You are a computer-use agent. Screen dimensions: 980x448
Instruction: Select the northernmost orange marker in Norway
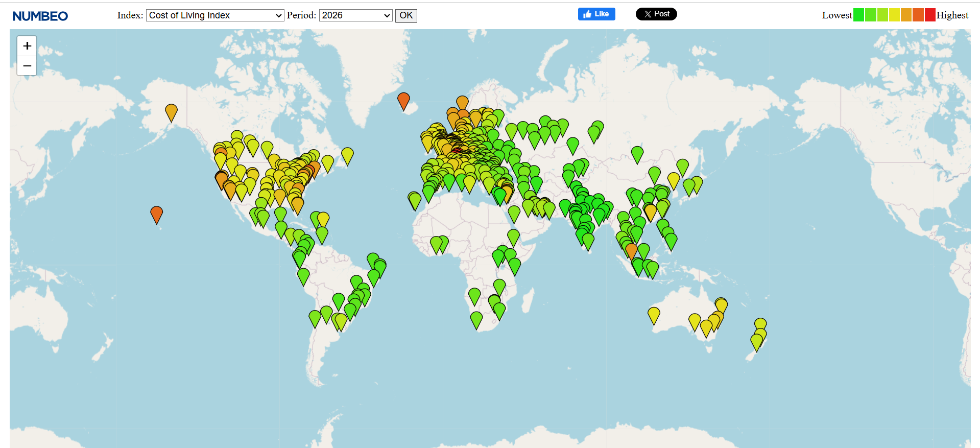462,102
